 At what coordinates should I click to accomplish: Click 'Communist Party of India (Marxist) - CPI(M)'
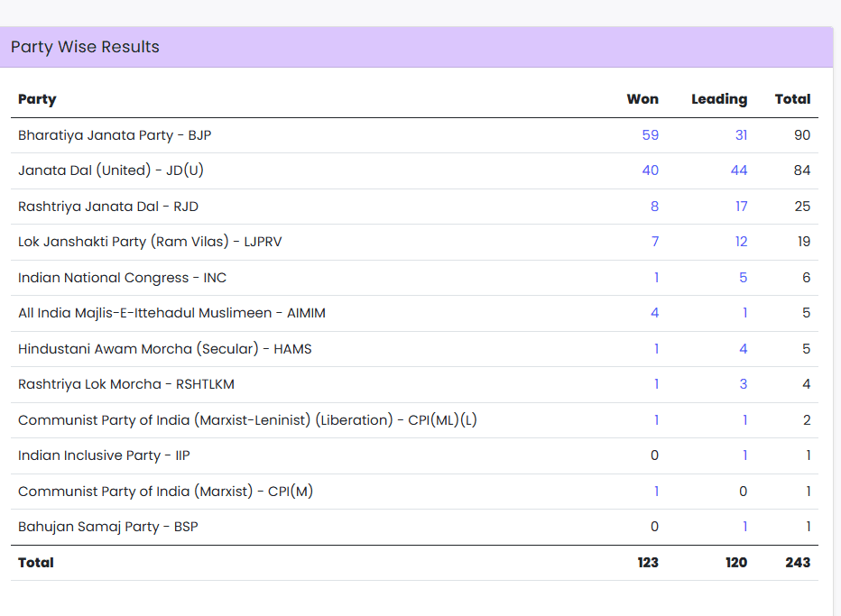(165, 492)
